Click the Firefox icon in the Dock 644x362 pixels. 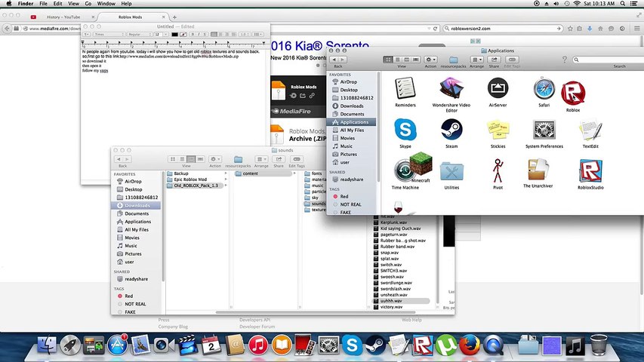click(470, 345)
